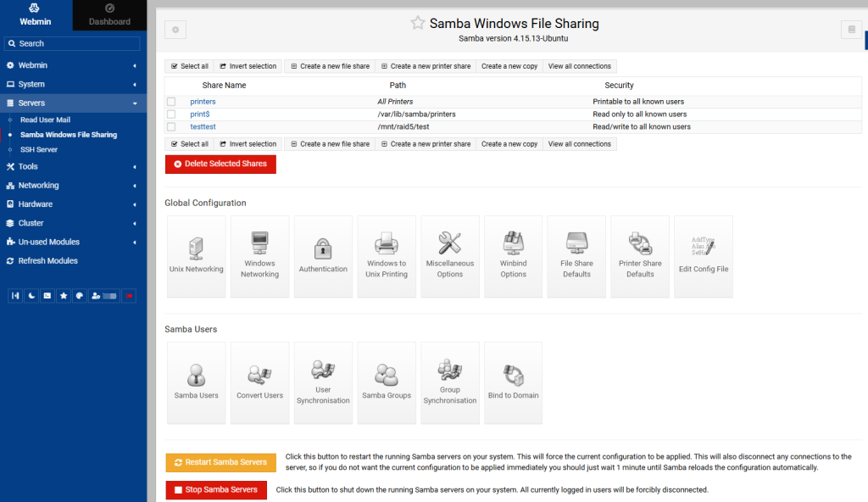Check the box for printers share
The height and width of the screenshot is (502, 868).
(x=171, y=102)
